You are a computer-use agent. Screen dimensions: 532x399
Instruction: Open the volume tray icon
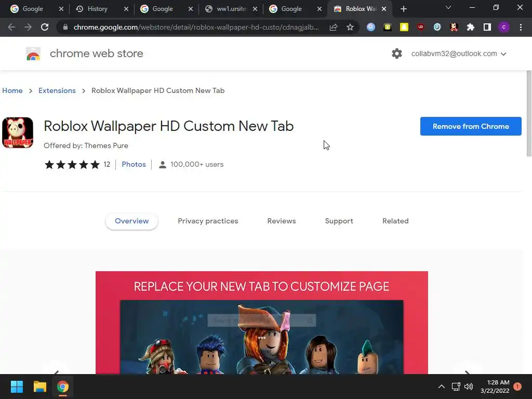[x=469, y=387]
